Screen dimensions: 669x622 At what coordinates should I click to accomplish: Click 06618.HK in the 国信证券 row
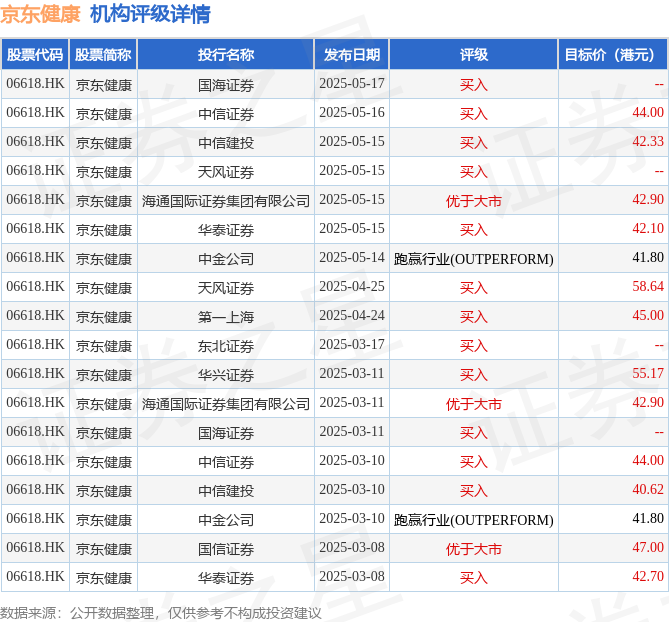[35, 548]
